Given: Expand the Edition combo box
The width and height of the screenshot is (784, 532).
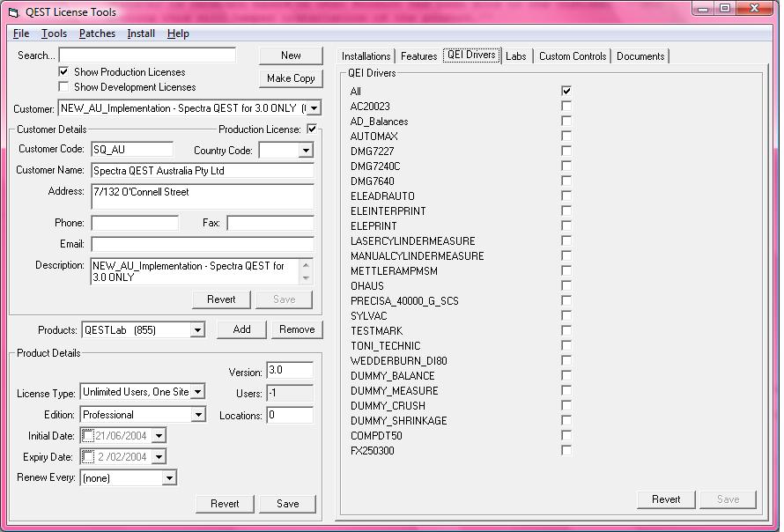Looking at the screenshot, I should click(197, 415).
